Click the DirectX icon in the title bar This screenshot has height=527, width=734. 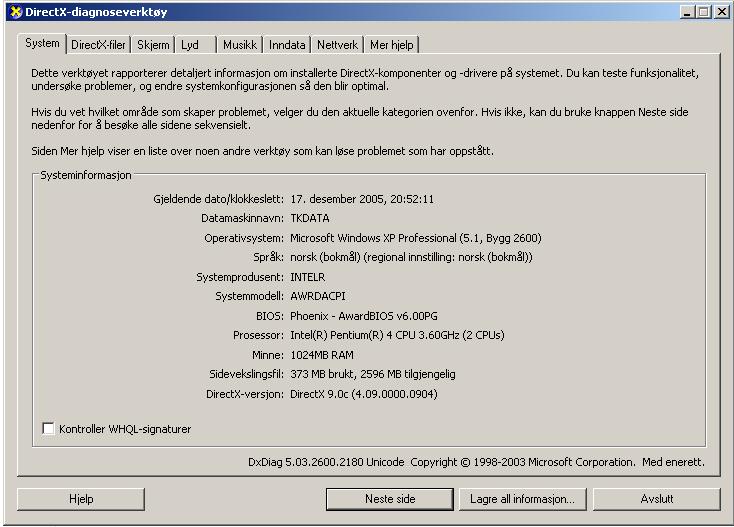(15, 12)
